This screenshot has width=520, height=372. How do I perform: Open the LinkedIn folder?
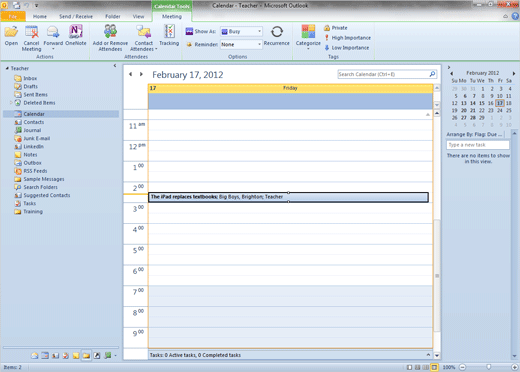(x=33, y=147)
